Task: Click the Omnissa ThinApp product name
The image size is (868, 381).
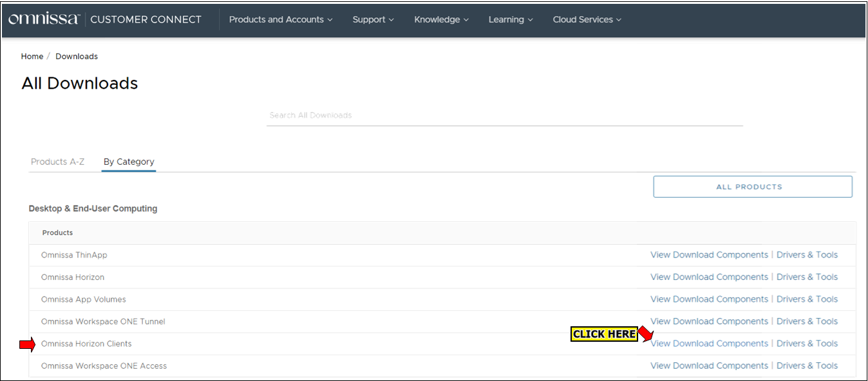Action: 74,255
